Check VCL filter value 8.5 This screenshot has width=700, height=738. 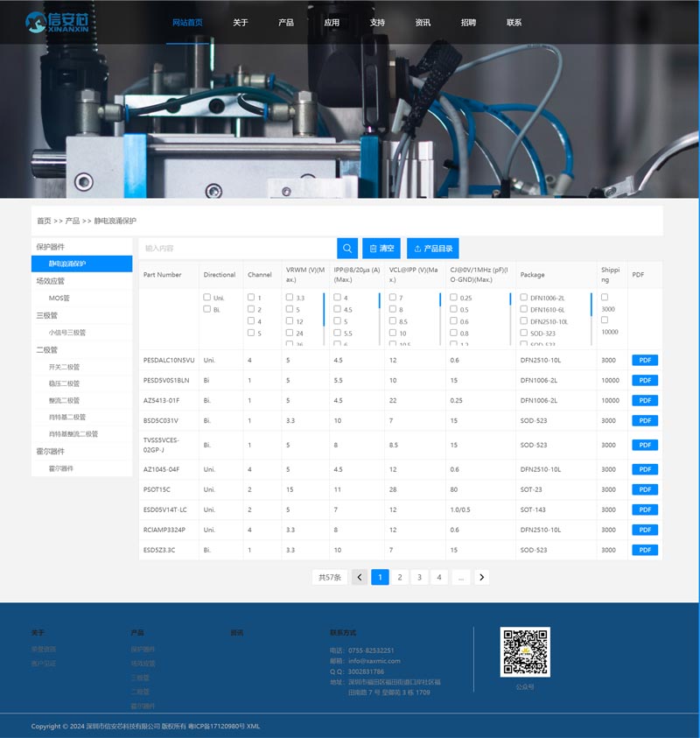coord(393,320)
